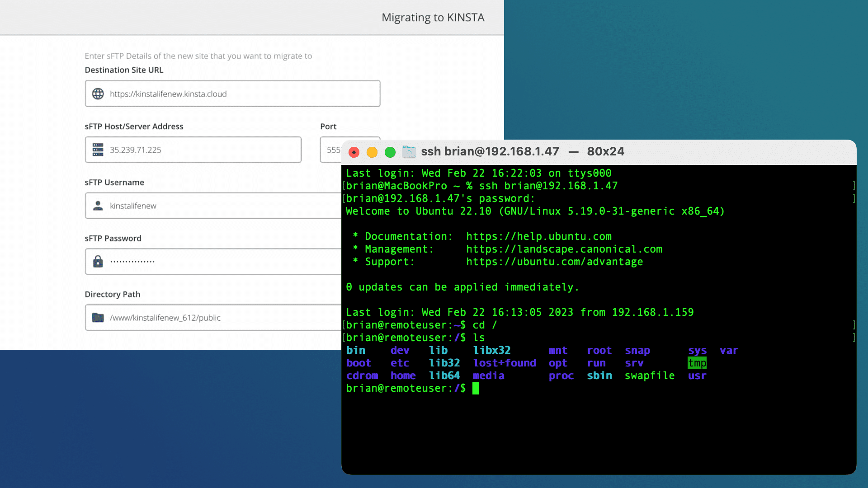Minimize terminal with the yellow button

(372, 152)
